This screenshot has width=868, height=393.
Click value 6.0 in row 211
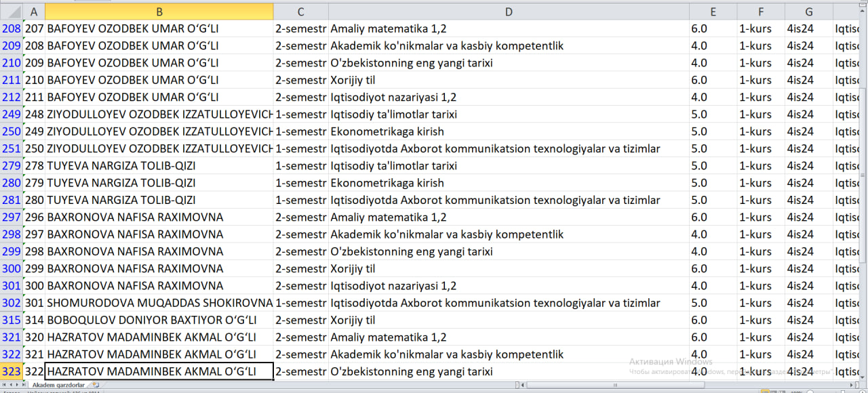coord(713,80)
